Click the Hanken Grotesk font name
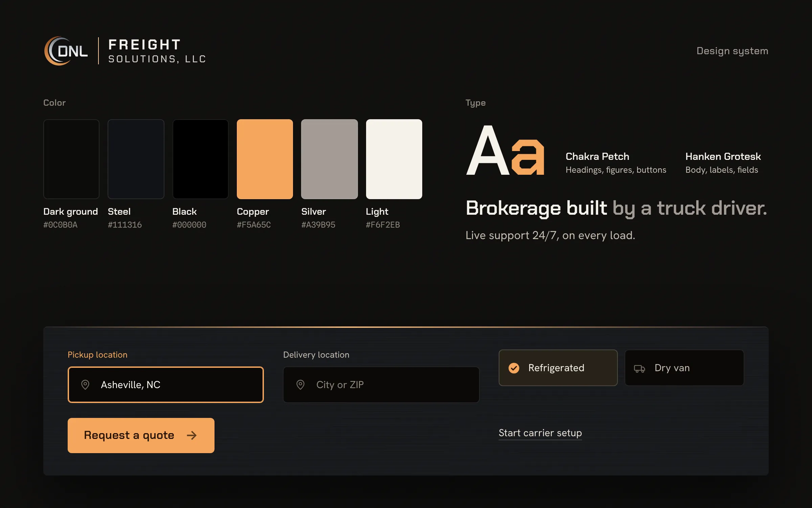The width and height of the screenshot is (812, 508). 723,156
